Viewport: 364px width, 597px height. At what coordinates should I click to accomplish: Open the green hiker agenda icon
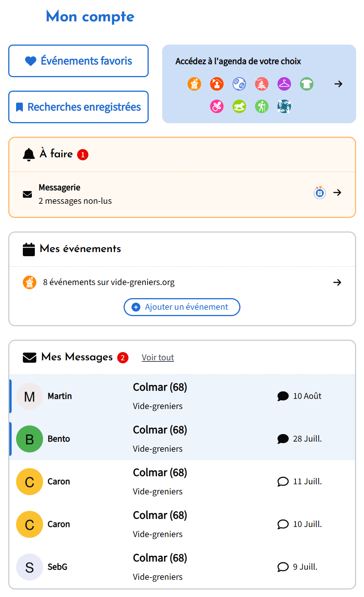(262, 106)
